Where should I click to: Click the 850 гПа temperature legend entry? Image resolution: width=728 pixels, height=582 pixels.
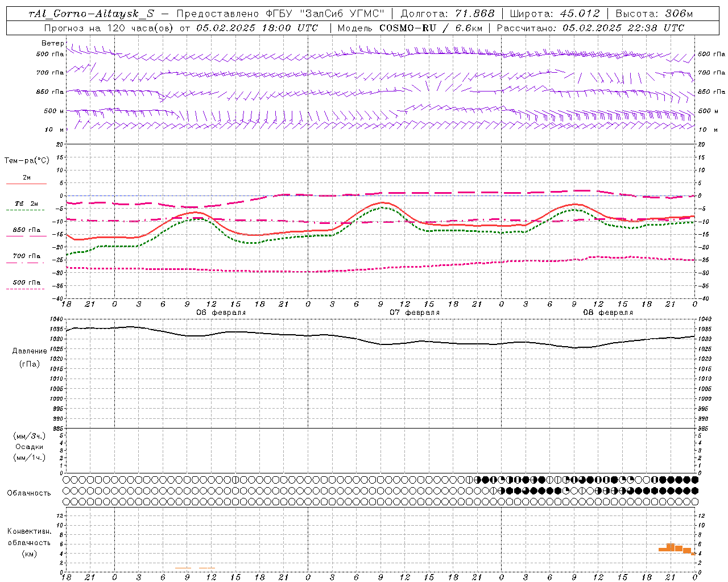coord(26,230)
